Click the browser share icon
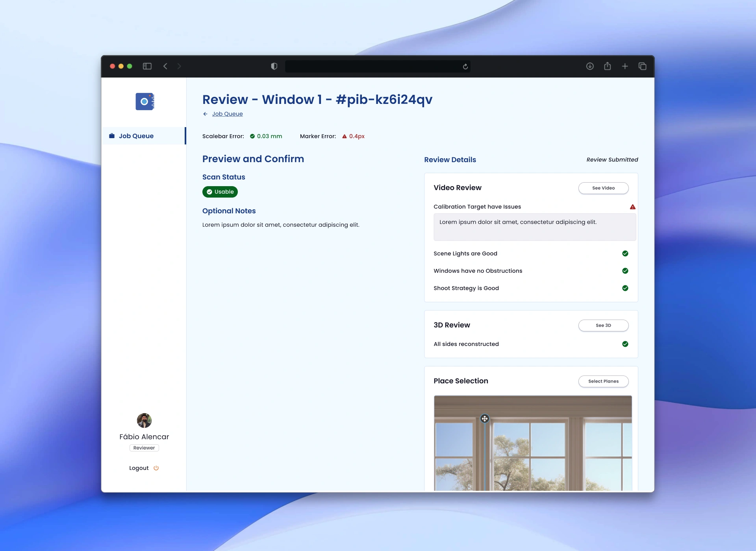The height and width of the screenshot is (551, 756). [608, 66]
